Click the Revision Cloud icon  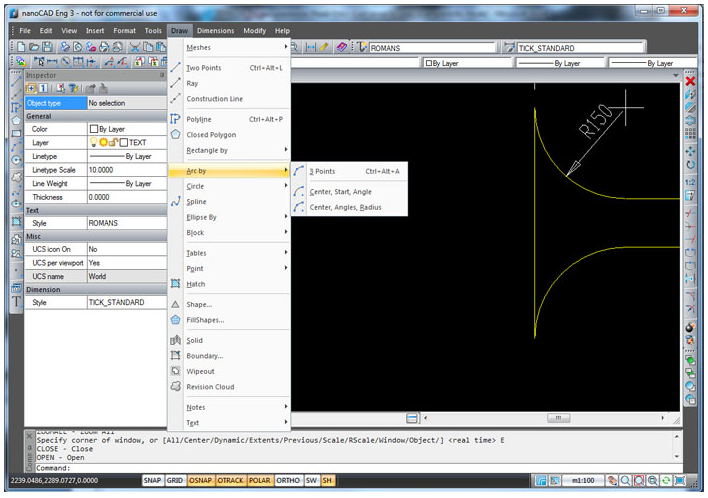[176, 386]
